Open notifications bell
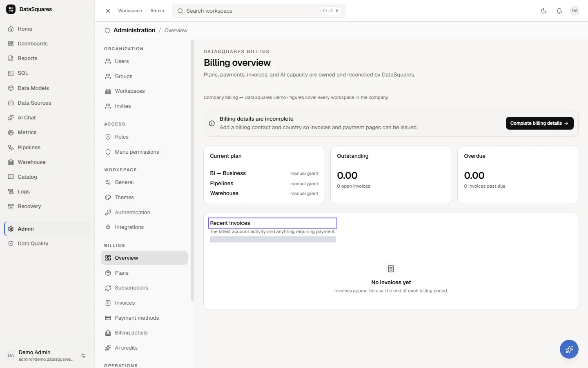 click(x=559, y=11)
